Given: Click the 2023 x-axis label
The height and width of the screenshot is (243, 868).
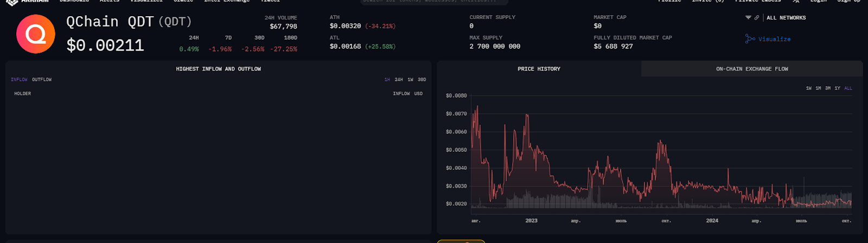Looking at the screenshot, I should click(x=531, y=221).
